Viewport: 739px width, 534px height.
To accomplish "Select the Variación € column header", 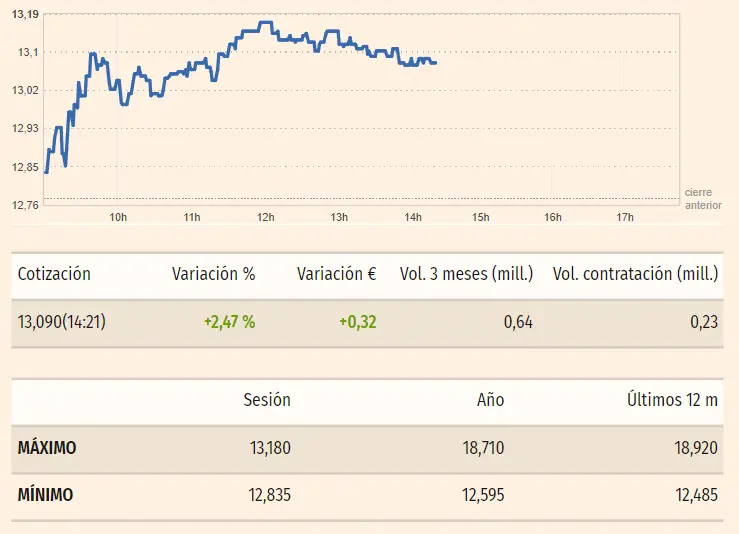I will pos(337,274).
